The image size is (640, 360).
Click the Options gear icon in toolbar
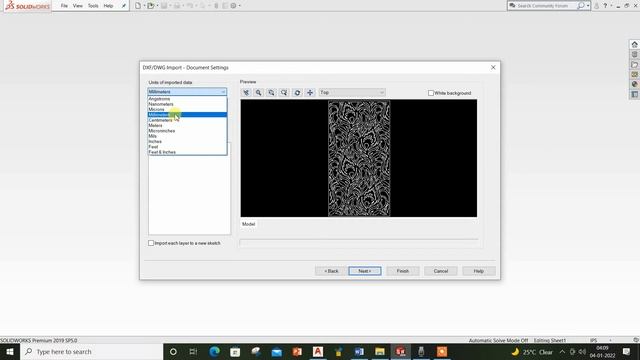(233, 6)
